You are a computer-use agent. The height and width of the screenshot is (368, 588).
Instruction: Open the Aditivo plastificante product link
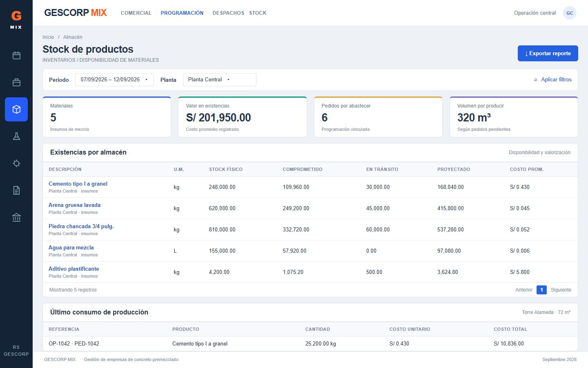[x=74, y=269]
